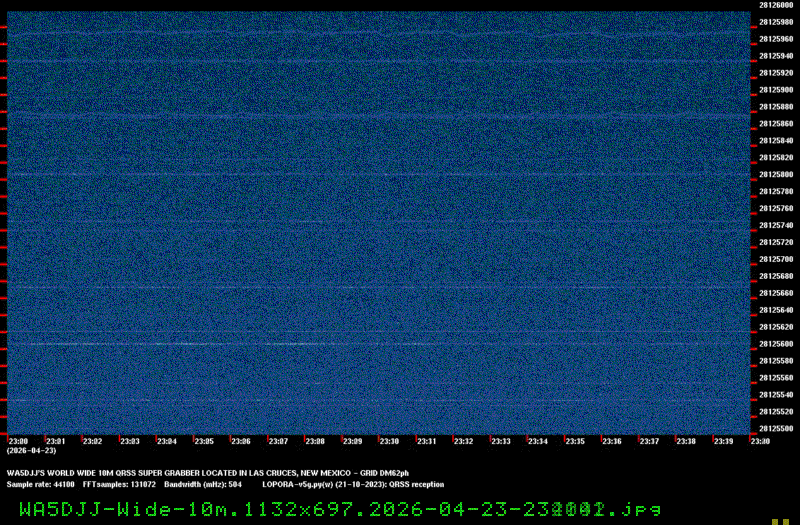This screenshot has width=800, height=525.
Task: Select the 23:15 time marker
Action: pos(574,441)
